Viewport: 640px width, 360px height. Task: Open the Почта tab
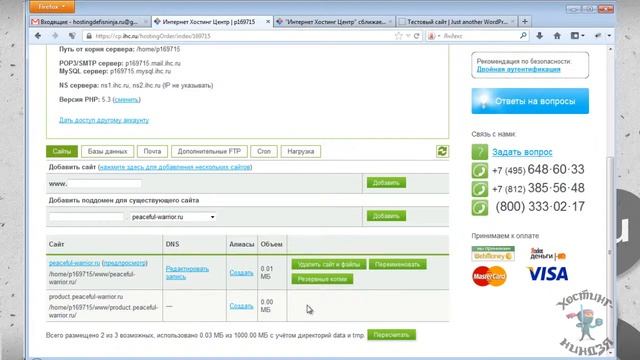152,151
